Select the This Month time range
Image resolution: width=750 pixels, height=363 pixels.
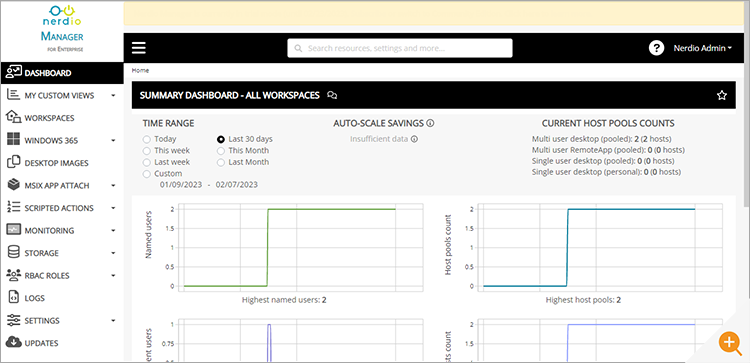point(221,151)
